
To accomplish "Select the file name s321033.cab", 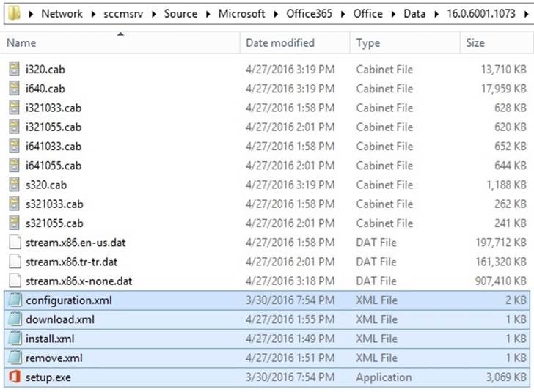I will pos(54,204).
